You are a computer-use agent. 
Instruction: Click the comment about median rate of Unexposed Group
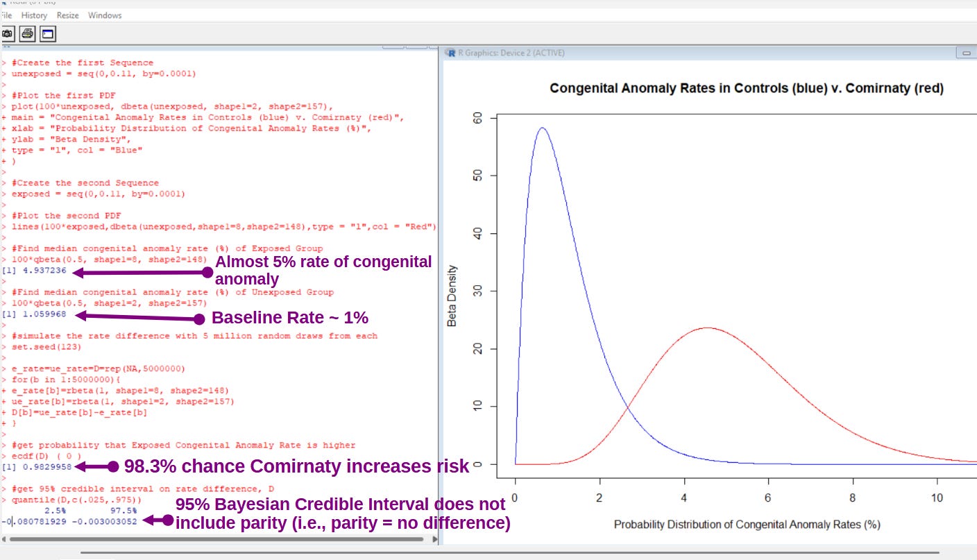pos(173,292)
